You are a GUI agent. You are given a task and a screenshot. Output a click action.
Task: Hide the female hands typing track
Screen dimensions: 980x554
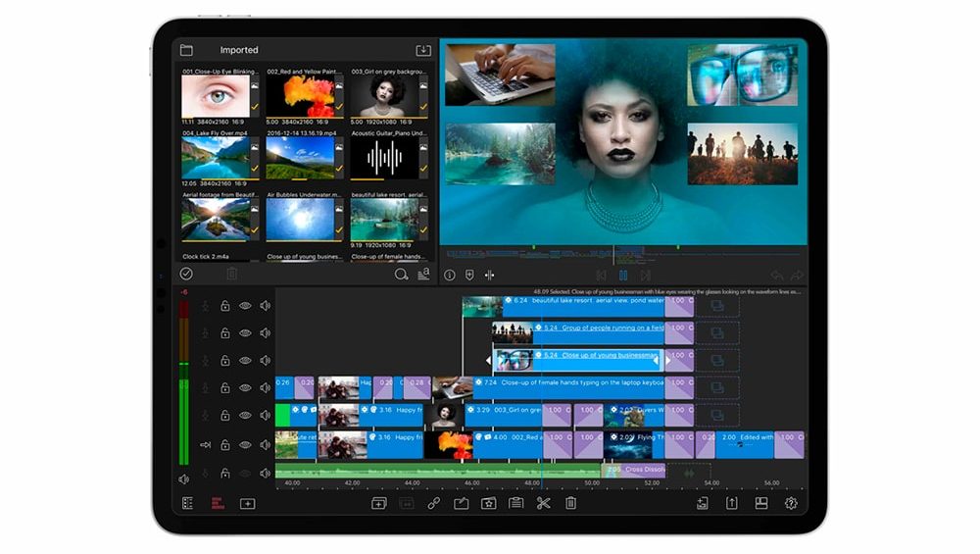pyautogui.click(x=245, y=388)
